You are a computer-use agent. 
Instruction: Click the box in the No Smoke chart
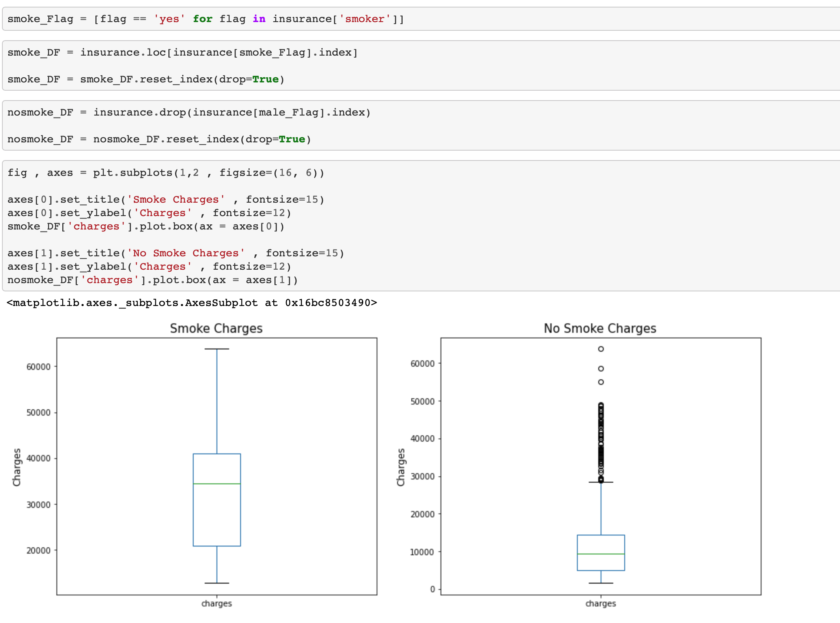click(x=601, y=544)
